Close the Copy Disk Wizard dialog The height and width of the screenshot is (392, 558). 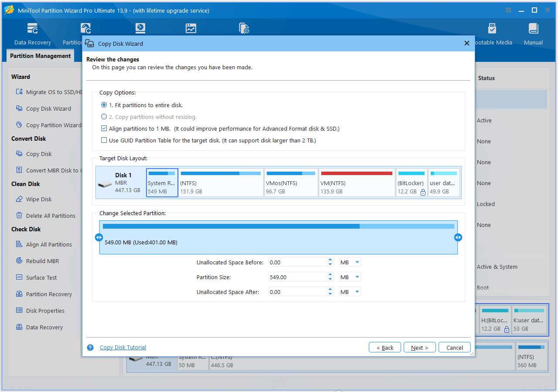click(x=466, y=43)
